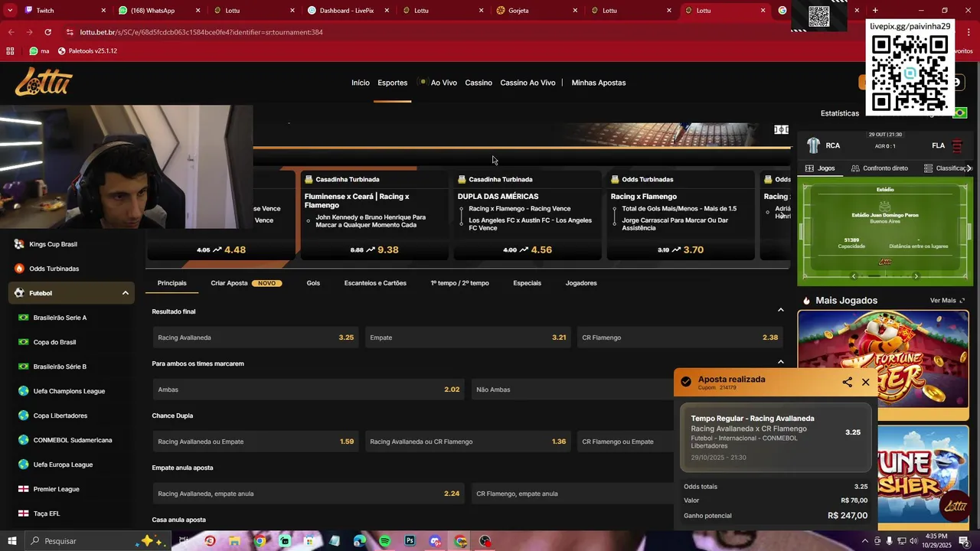This screenshot has width=980, height=551.
Task: Open Minhas Apostas
Action: (x=599, y=83)
